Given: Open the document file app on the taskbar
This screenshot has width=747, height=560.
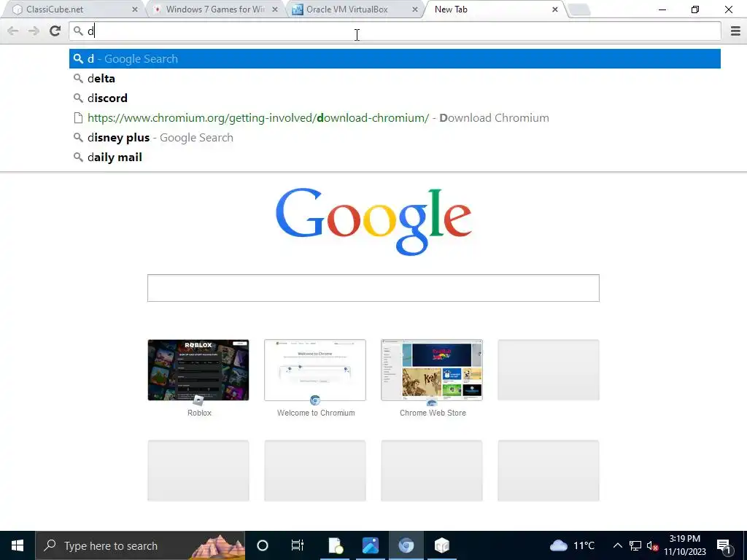Looking at the screenshot, I should point(335,545).
